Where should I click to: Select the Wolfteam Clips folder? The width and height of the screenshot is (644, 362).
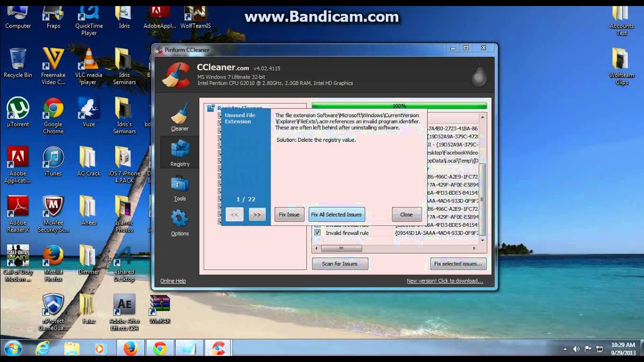click(x=622, y=66)
